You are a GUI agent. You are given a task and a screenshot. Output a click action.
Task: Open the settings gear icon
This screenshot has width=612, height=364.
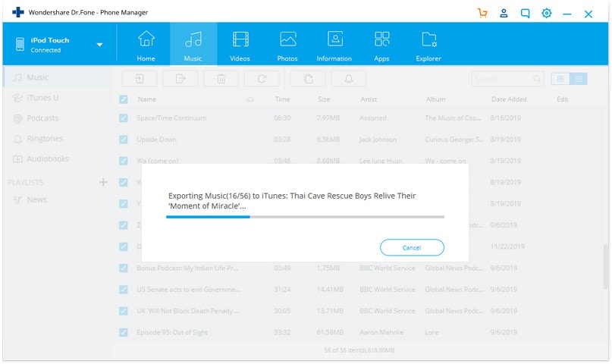tap(547, 13)
